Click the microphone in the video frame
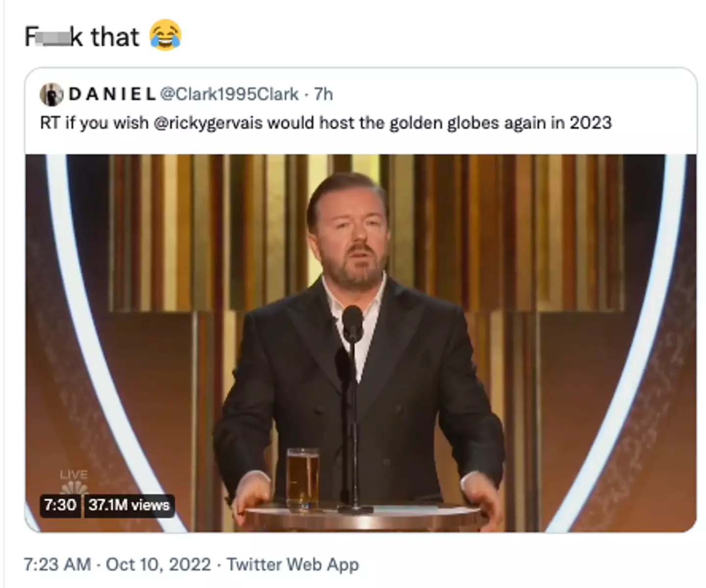The height and width of the screenshot is (588, 706). 352,323
